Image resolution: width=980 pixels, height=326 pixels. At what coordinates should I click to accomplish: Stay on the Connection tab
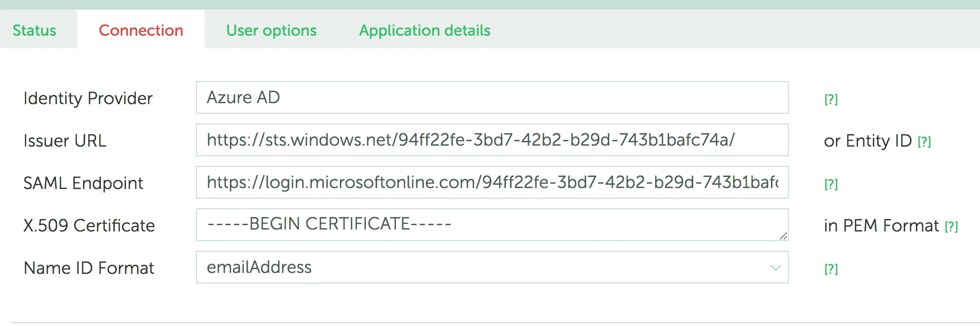140,30
